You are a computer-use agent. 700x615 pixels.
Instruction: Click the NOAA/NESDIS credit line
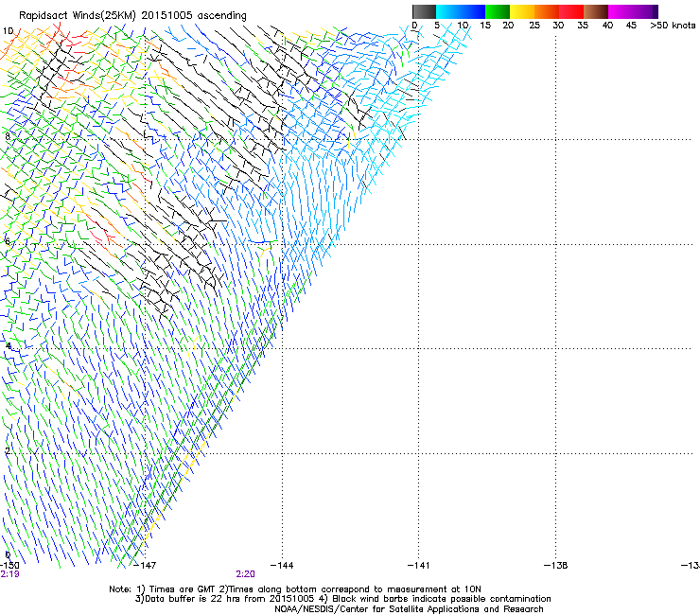[409, 609]
